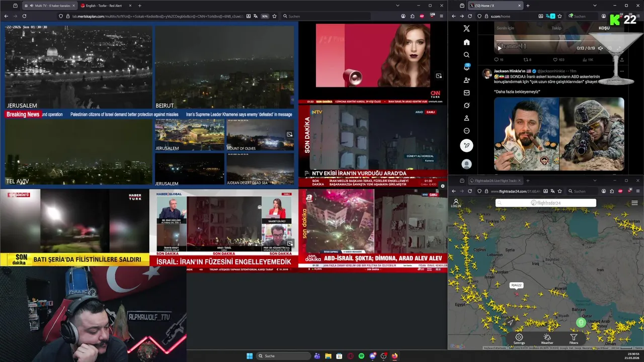Play the X video with play button
Viewport: 644px width, 362px height.
point(500,48)
